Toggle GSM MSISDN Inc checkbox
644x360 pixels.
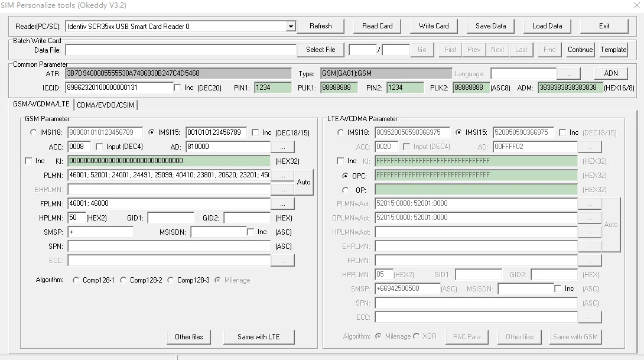(251, 232)
